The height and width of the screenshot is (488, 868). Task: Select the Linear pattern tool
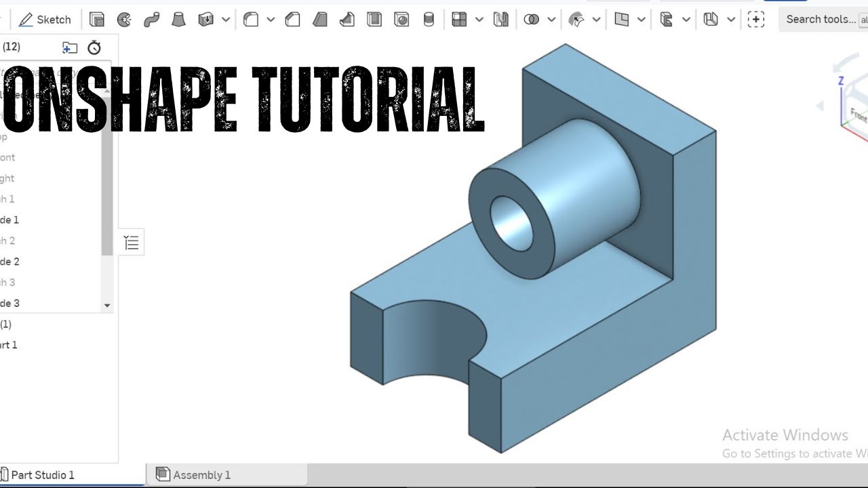click(459, 20)
